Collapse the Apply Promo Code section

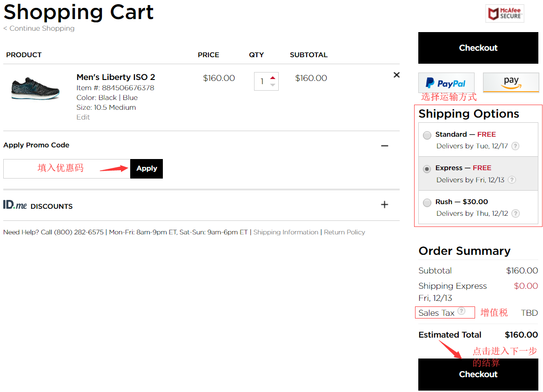pyautogui.click(x=384, y=146)
